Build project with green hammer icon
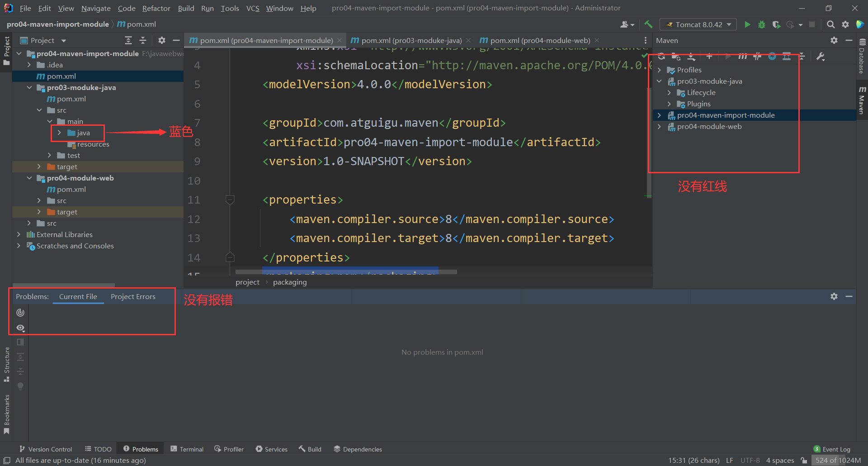Viewport: 868px width, 466px height. 648,24
